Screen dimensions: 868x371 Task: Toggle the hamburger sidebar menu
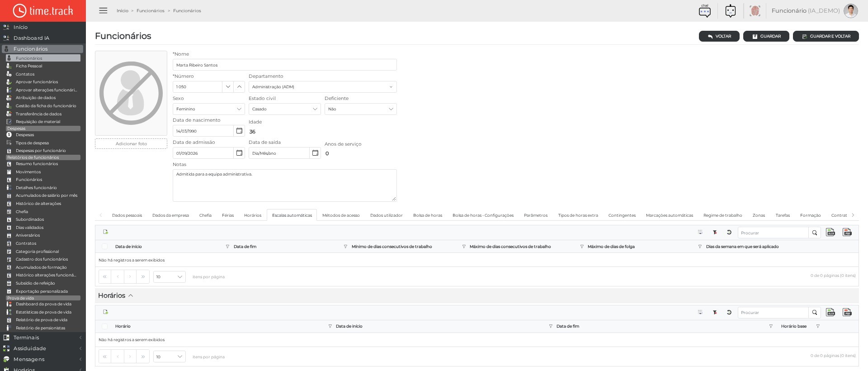(x=103, y=10)
